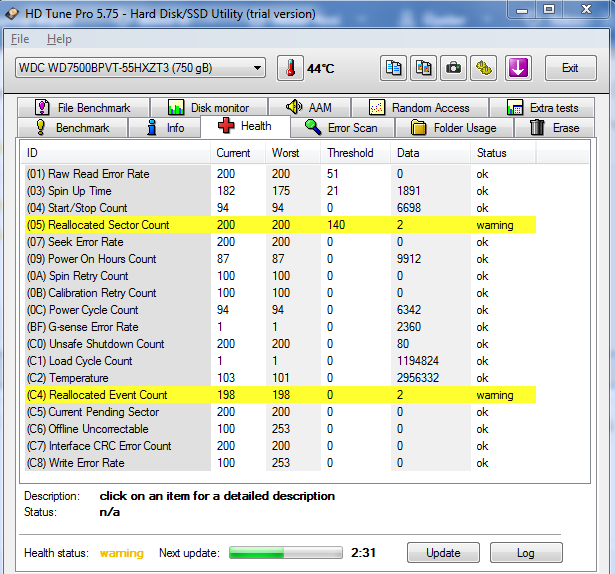This screenshot has height=574, width=615.
Task: Select the Reallocated Sector Count row
Action: pos(280,225)
